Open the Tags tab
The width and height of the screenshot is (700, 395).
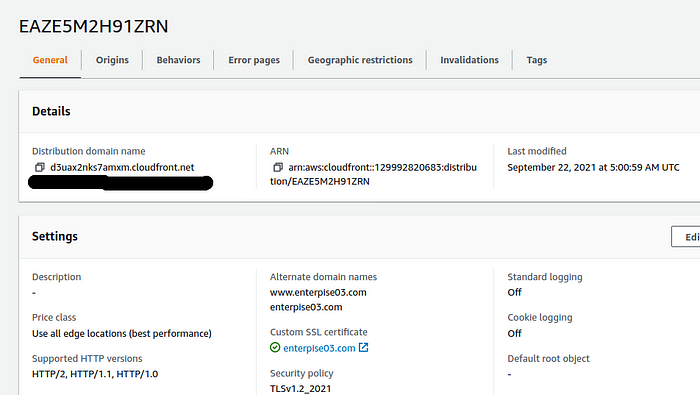pos(537,60)
